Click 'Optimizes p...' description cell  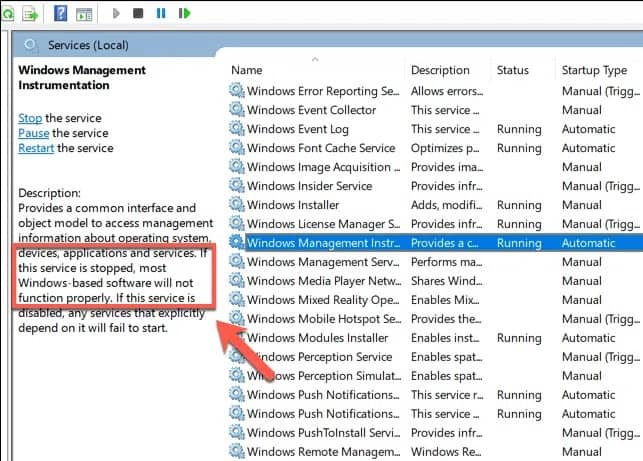pyautogui.click(x=445, y=148)
